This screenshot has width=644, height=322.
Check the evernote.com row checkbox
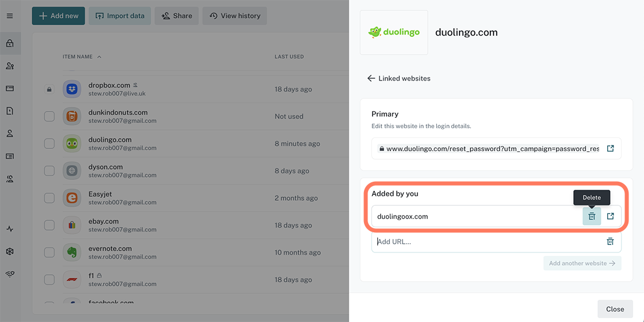[49, 252]
